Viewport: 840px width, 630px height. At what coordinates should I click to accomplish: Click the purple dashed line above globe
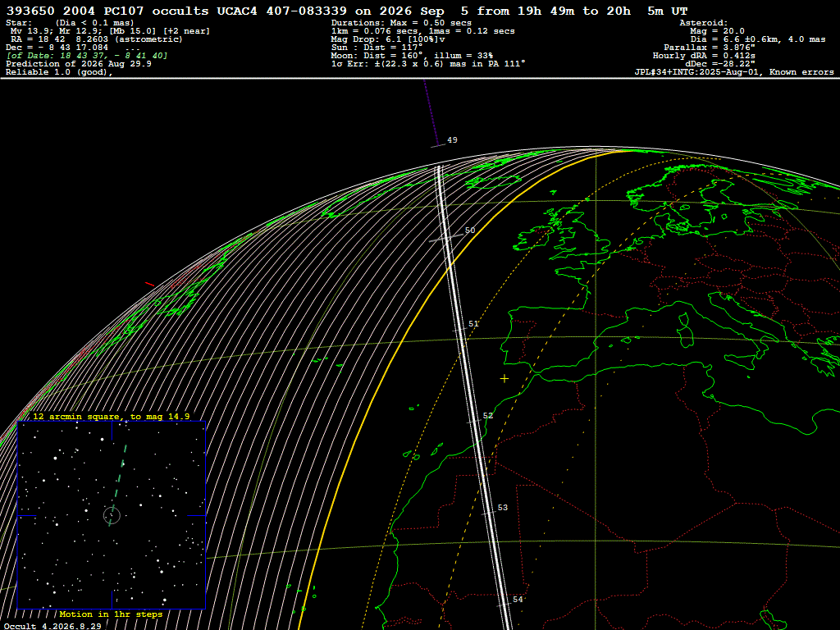431,112
